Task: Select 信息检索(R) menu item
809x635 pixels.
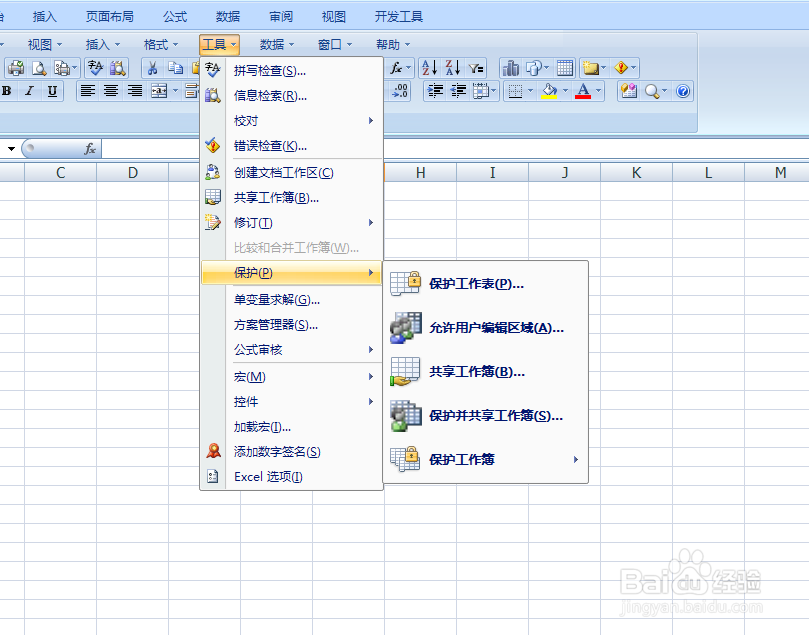Action: click(x=292, y=95)
